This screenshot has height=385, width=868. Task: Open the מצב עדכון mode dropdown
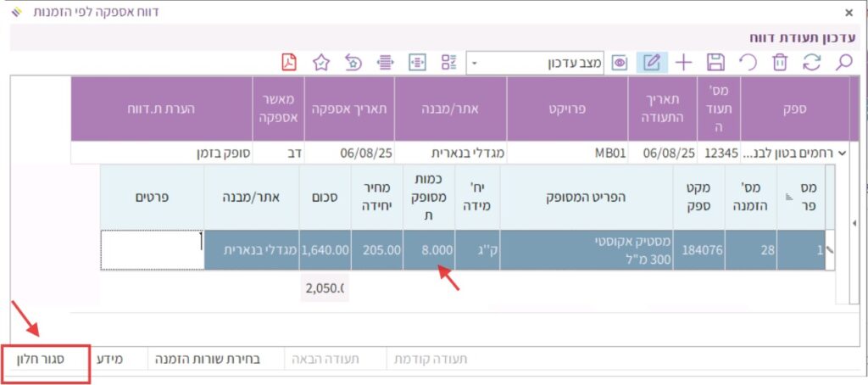[x=474, y=63]
